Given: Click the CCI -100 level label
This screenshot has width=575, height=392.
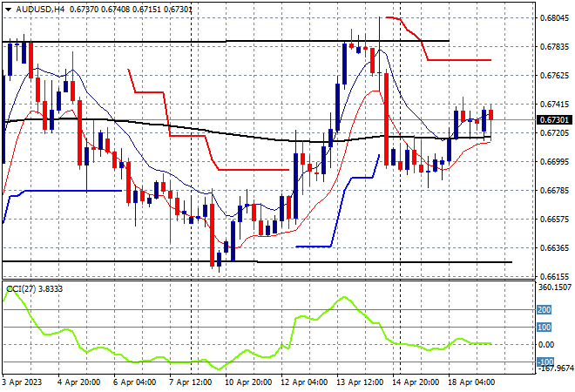Looking at the screenshot, I should point(545,362).
